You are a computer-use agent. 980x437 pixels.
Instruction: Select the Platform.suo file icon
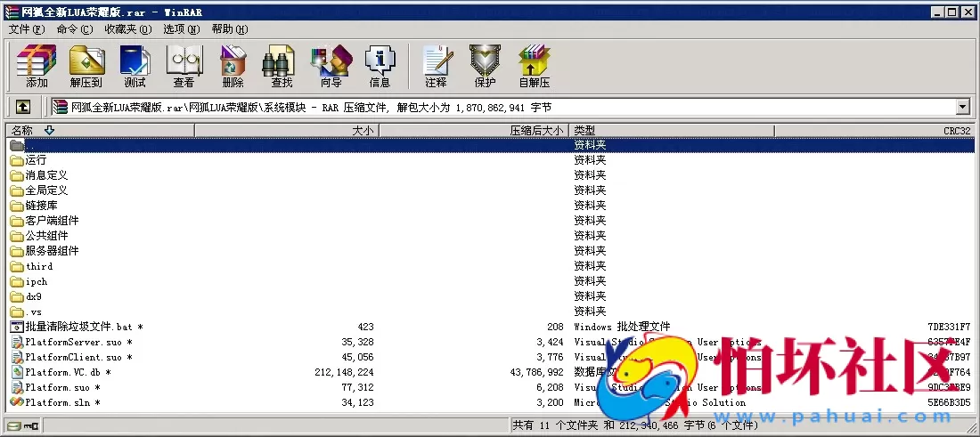17,387
